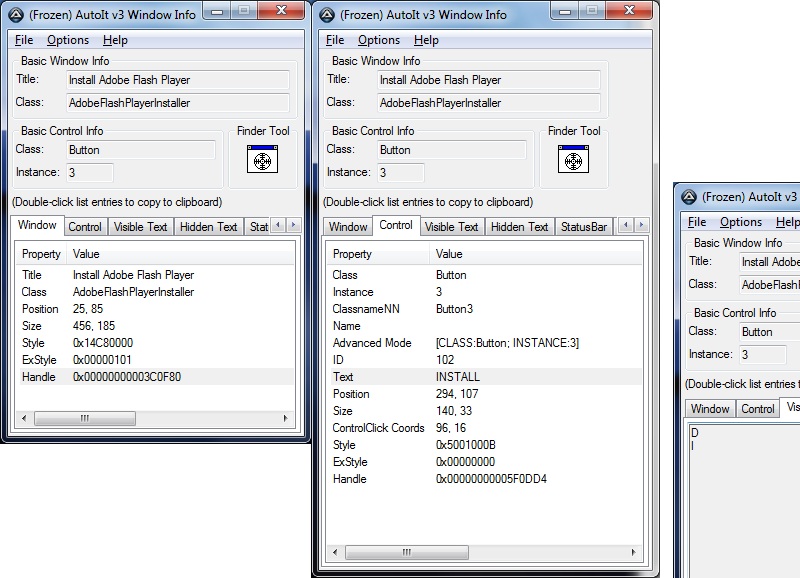Click the Button class field in left window
Viewport: 800px width, 578px height.
point(141,150)
